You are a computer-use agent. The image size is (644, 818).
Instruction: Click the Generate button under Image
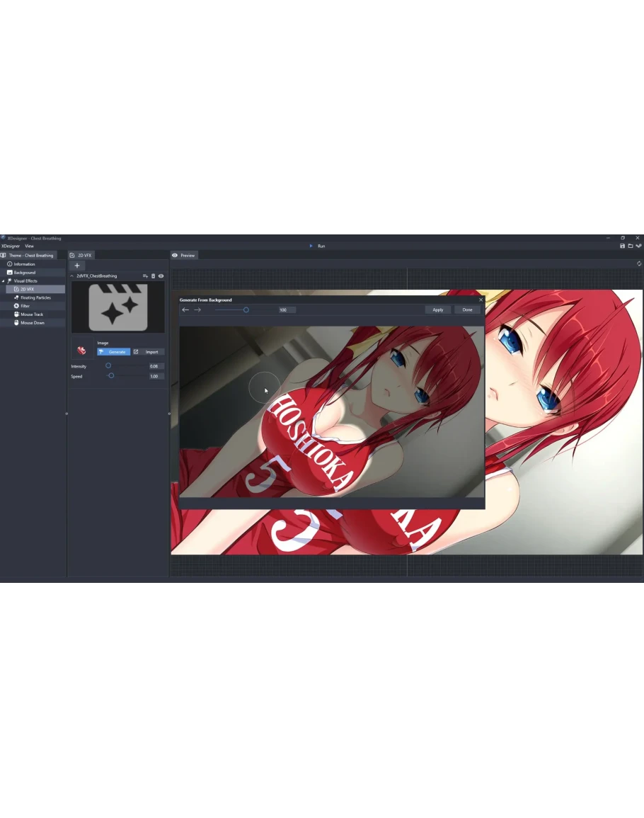114,352
